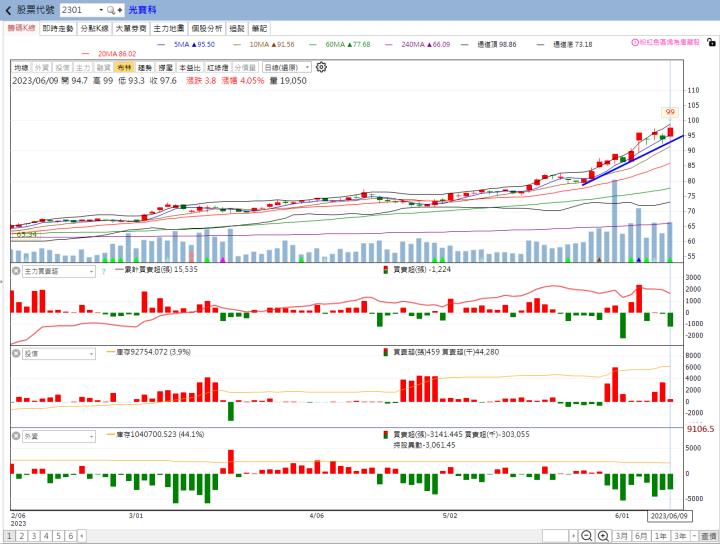This screenshot has width=720, height=544.
Task: Click the question mark help icon near 主力買賣超
Action: pos(103,271)
